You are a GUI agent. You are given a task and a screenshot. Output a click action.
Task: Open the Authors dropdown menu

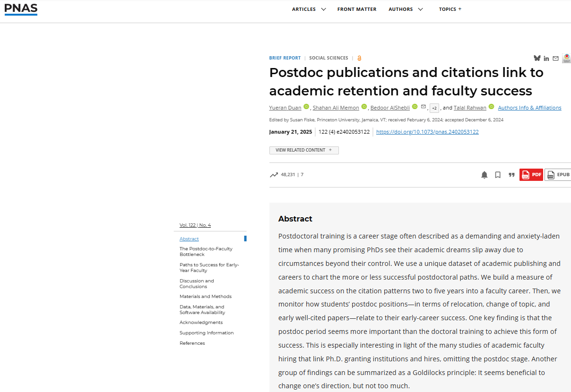(x=406, y=9)
